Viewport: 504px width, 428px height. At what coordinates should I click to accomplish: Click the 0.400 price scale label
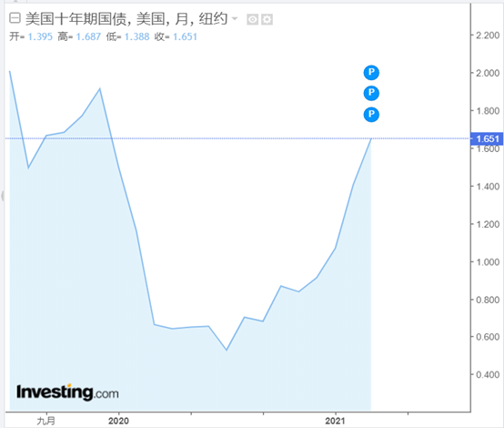click(488, 374)
